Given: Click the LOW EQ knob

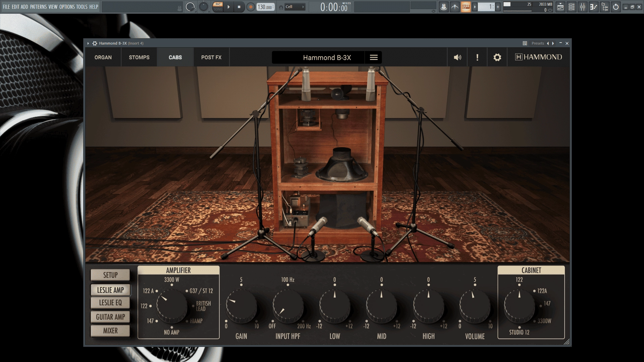Looking at the screenshot, I should point(334,306).
